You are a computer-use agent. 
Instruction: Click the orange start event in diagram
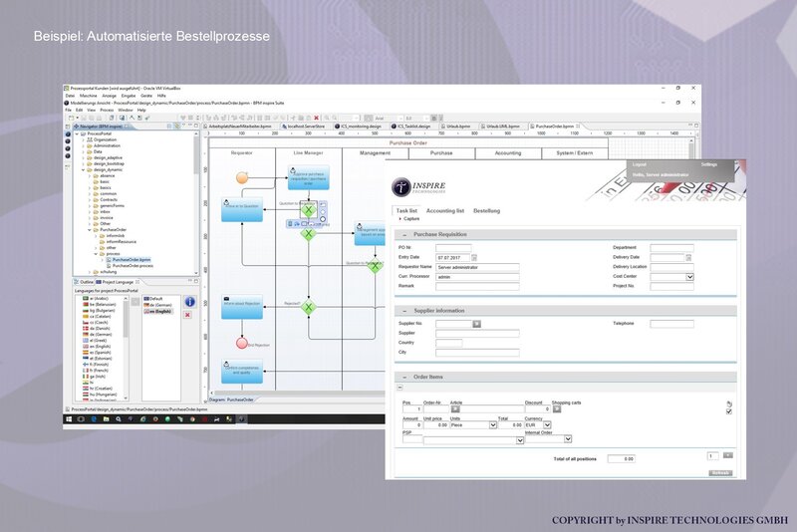[x=242, y=178]
